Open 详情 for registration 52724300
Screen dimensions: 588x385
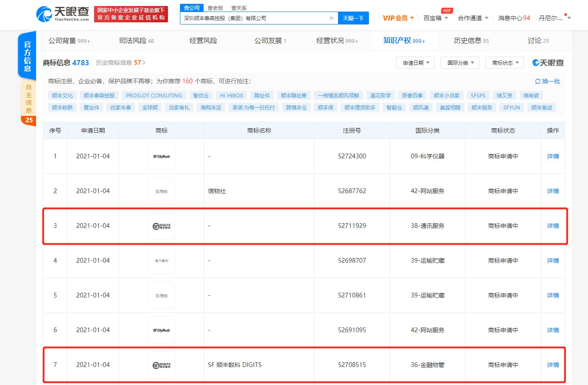coord(553,156)
